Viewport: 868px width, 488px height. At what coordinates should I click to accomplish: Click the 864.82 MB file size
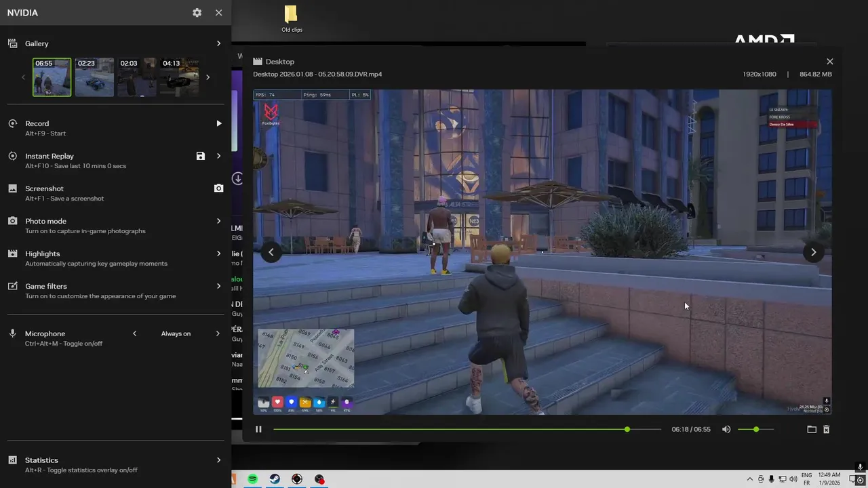pos(816,74)
